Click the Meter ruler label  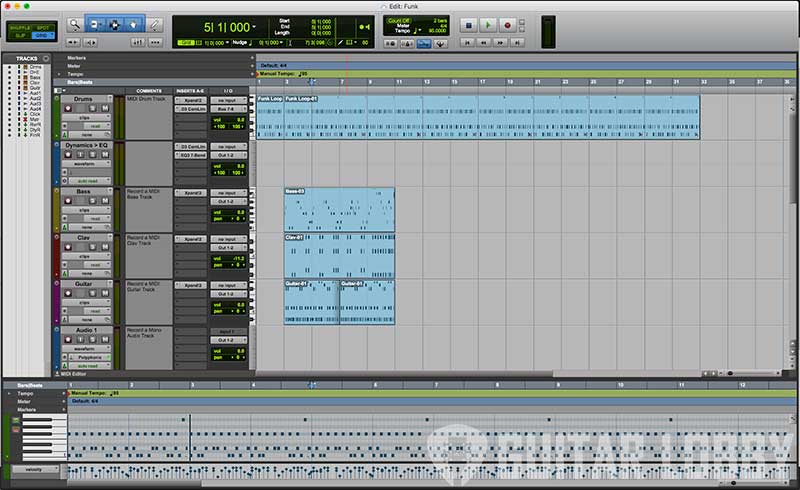point(73,66)
